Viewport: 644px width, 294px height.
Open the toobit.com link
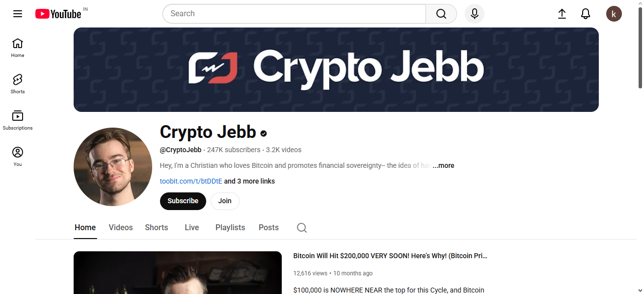click(191, 182)
